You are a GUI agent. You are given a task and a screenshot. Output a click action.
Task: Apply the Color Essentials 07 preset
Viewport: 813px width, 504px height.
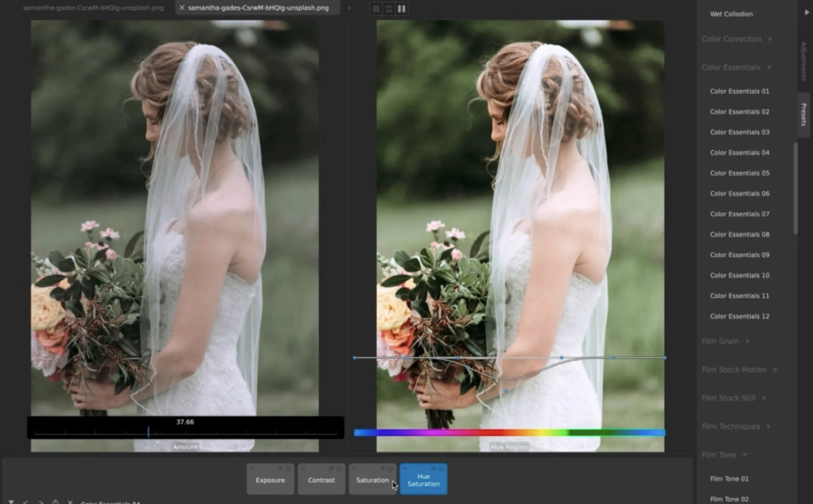(739, 214)
